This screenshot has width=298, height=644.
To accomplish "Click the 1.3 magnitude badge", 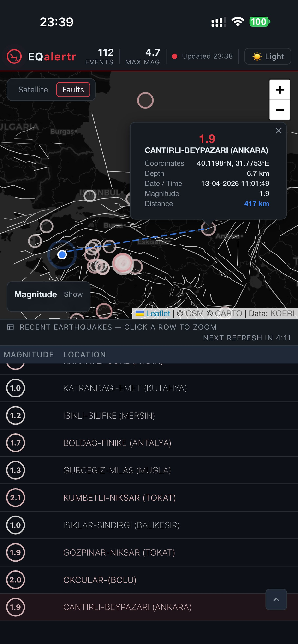I will click(x=16, y=470).
